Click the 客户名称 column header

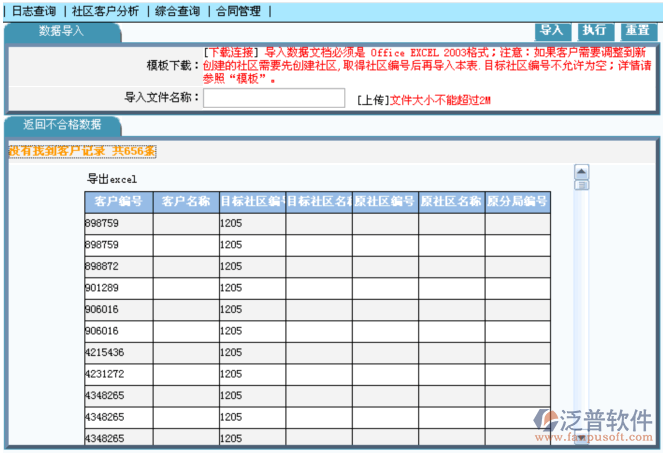click(185, 202)
